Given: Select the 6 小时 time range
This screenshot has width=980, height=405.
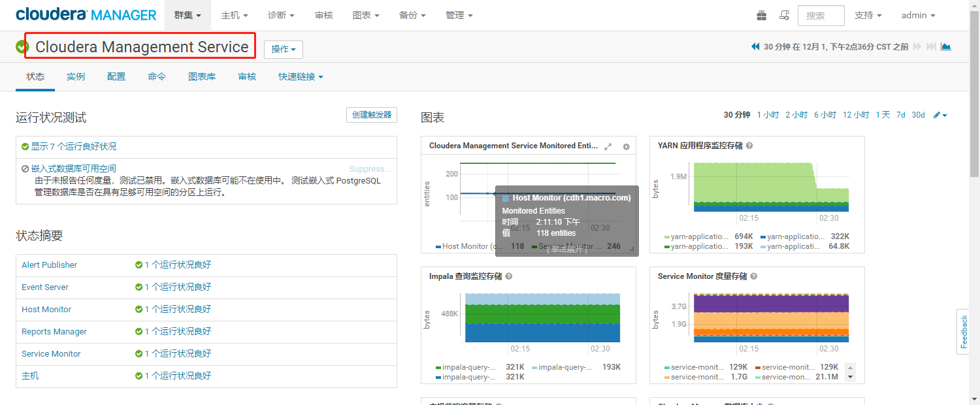Looking at the screenshot, I should click(x=825, y=115).
